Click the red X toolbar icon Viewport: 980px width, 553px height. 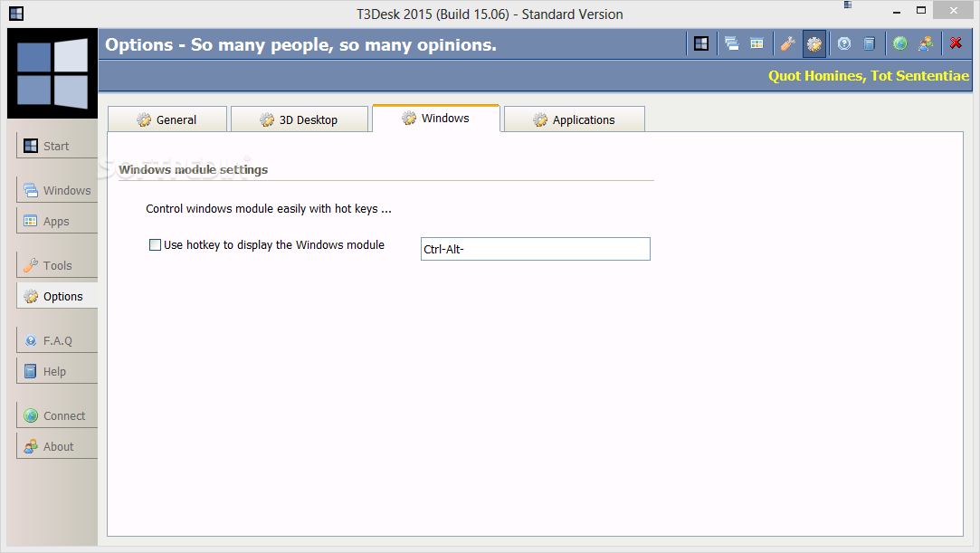(956, 43)
